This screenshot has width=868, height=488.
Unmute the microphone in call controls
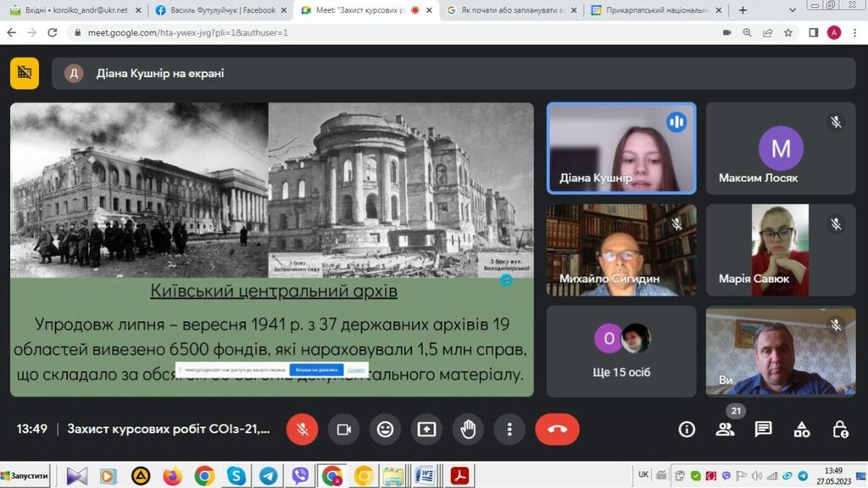[x=302, y=430]
